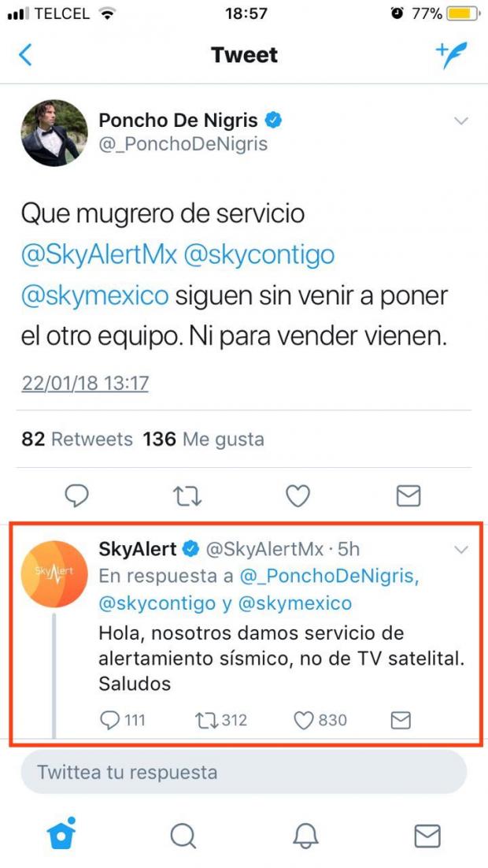Compose a new tweet with the feather icon
The width and height of the screenshot is (488, 868).
point(451,55)
